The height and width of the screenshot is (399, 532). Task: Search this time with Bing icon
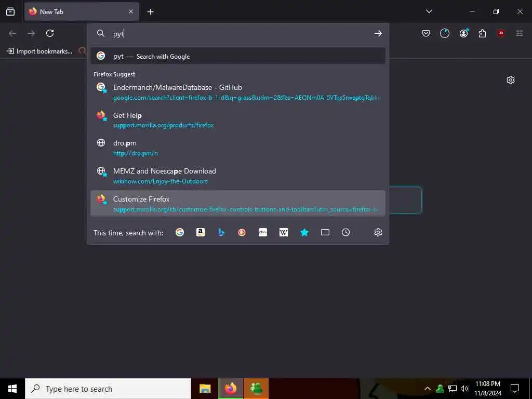(221, 232)
